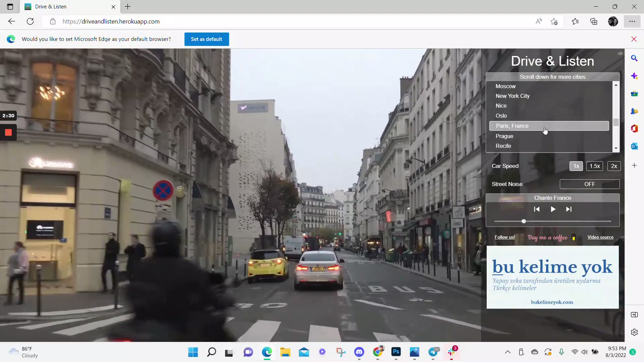Viewport: 644px width, 362px height.
Task: Add a new app to the Edge sidebar
Action: click(x=634, y=166)
